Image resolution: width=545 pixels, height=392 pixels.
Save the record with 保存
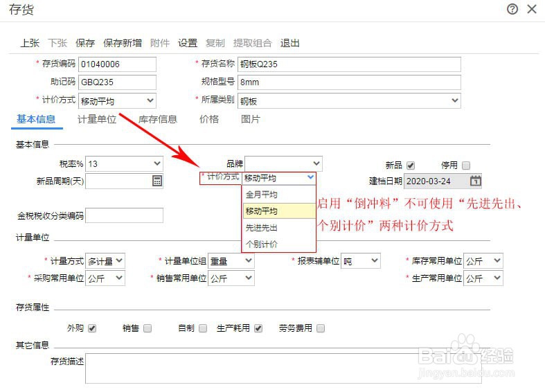click(x=85, y=43)
